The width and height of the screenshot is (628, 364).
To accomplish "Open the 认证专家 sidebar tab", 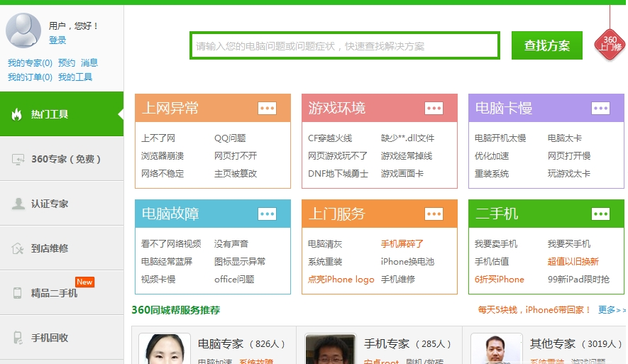I will tap(50, 204).
